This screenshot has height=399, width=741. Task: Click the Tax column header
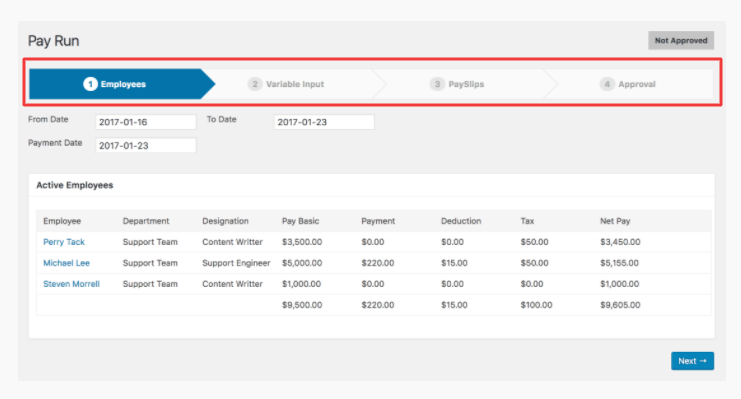[527, 221]
